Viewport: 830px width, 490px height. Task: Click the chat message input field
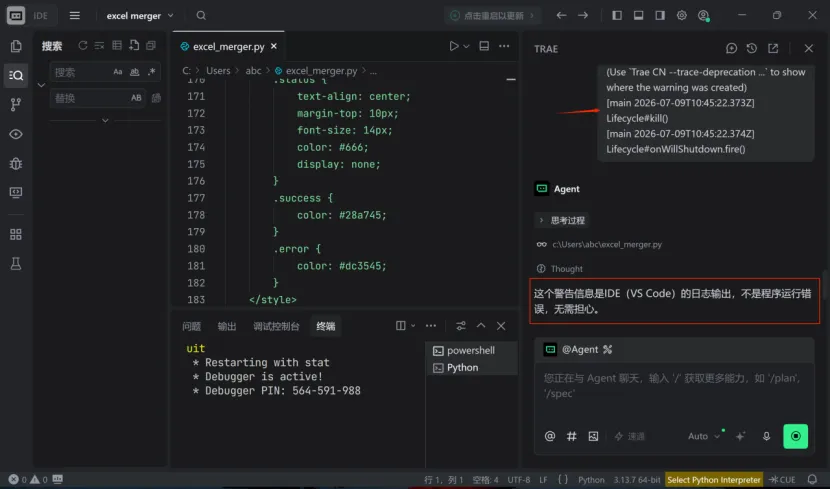673,393
